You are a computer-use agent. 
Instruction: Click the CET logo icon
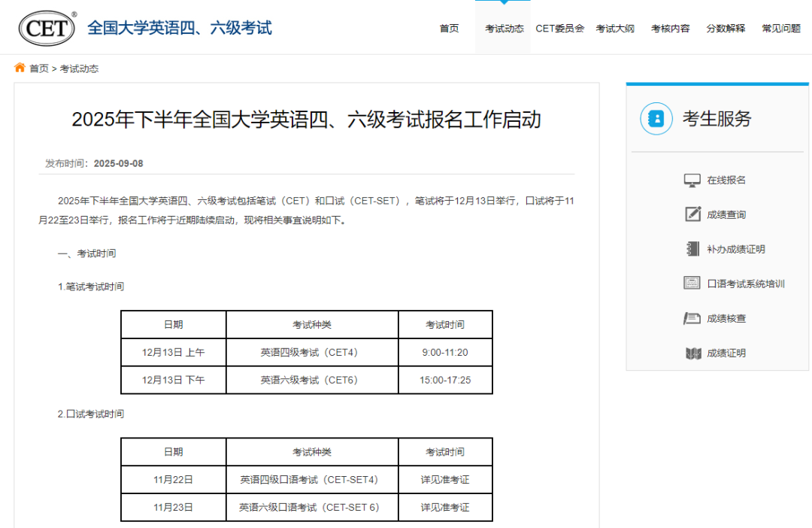(47, 28)
